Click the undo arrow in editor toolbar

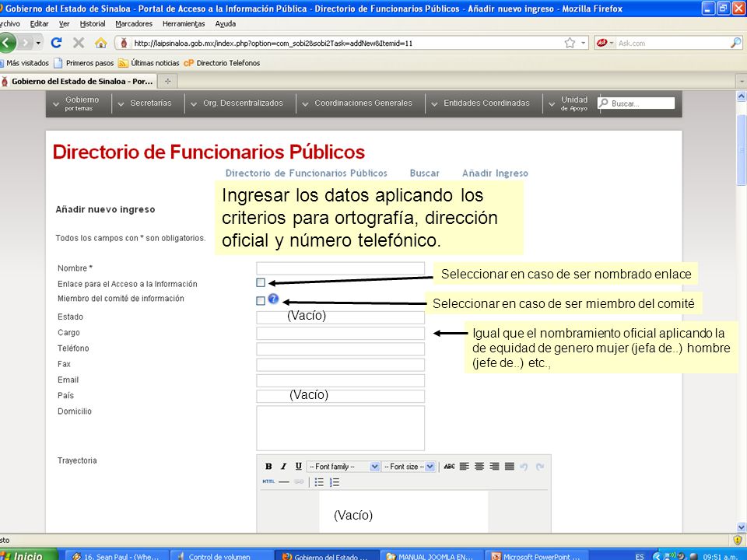[x=524, y=467]
